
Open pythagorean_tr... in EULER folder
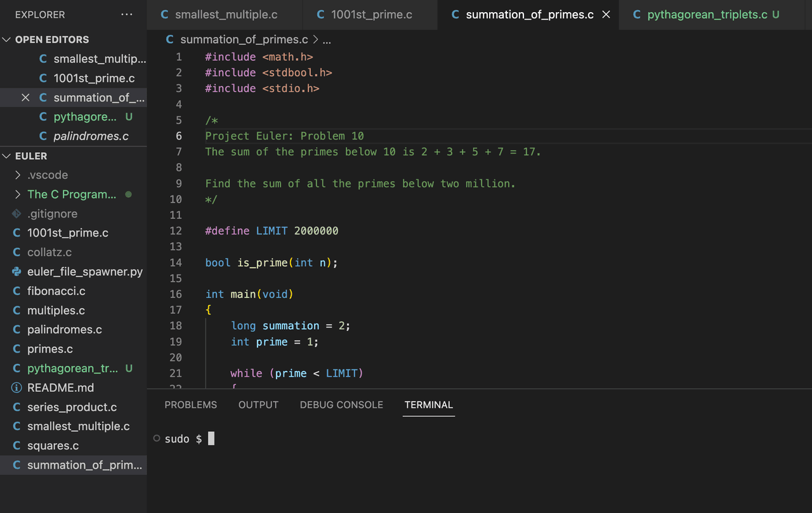73,368
